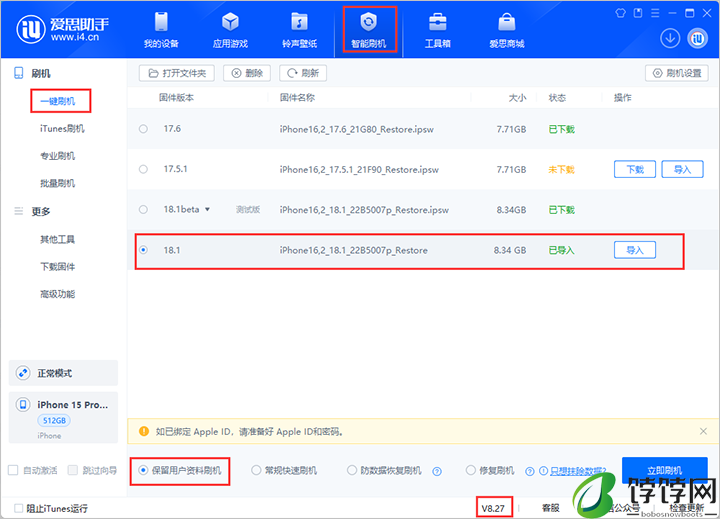Click 固件版本 column header
Viewport: 720px width, 519px height.
click(x=176, y=97)
